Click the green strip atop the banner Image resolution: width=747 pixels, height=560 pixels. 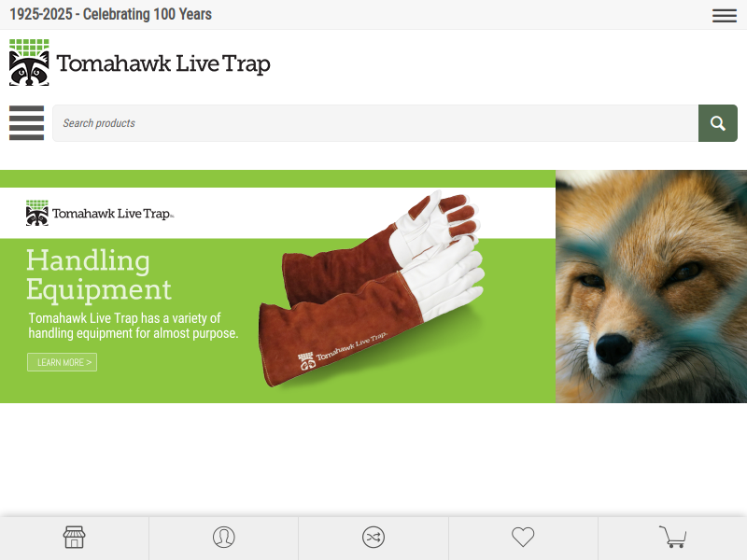(277, 178)
